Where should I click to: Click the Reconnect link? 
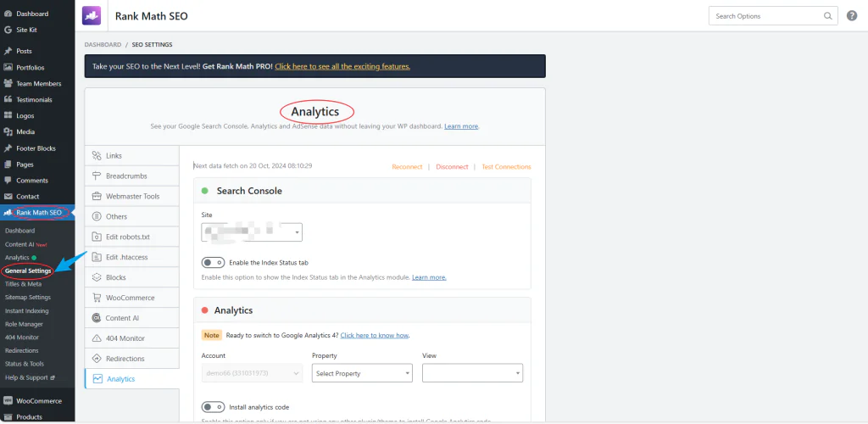coord(407,167)
